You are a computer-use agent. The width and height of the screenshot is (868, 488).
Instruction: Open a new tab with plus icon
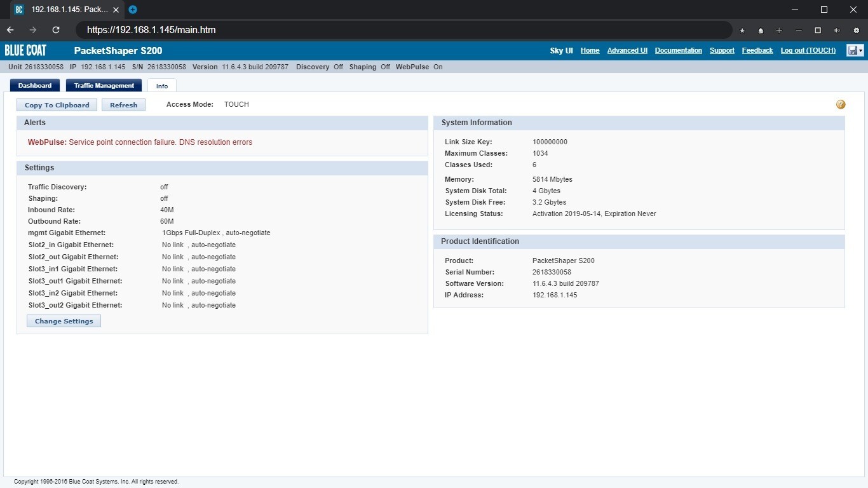pyautogui.click(x=132, y=10)
